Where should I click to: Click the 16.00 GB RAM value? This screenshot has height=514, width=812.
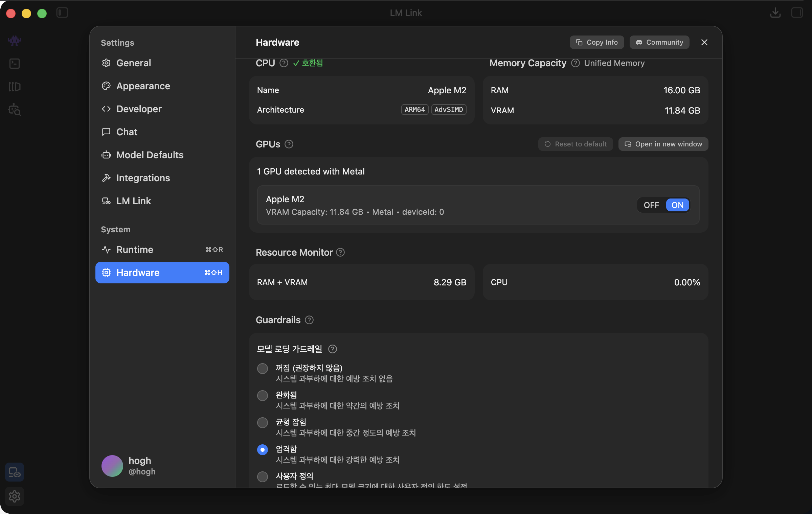tap(682, 90)
